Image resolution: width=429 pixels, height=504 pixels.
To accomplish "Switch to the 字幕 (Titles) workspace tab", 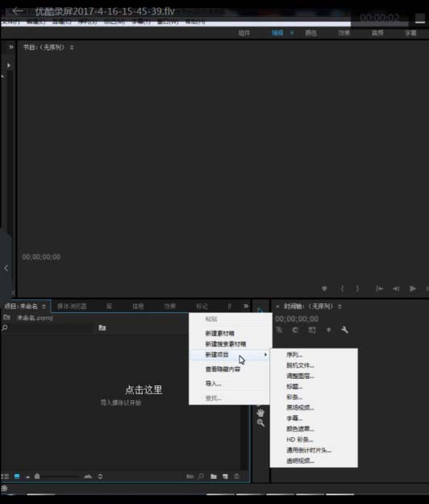I will point(410,33).
